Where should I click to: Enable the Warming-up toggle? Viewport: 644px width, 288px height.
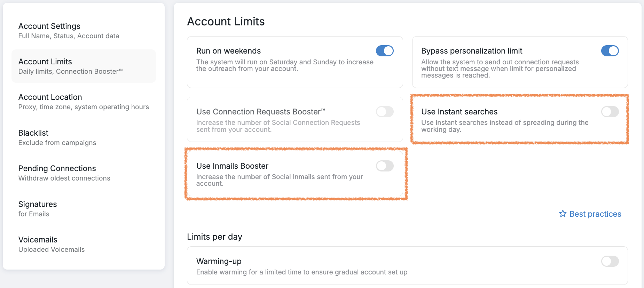click(610, 261)
